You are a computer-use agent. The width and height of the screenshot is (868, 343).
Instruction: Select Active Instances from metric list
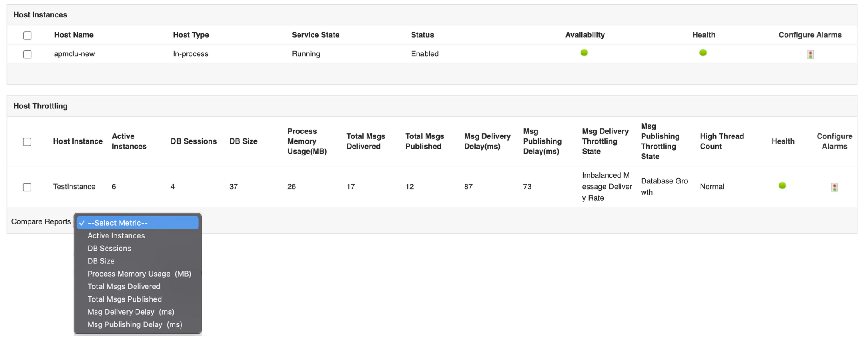[116, 235]
